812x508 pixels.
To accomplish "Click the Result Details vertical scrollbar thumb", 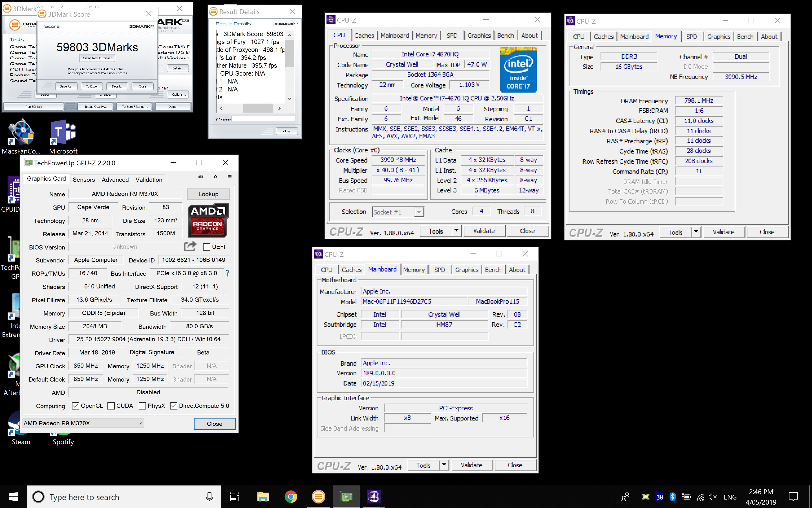I will coord(290,53).
